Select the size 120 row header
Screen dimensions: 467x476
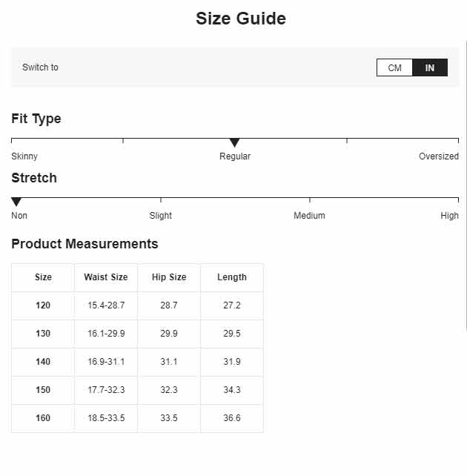43,305
